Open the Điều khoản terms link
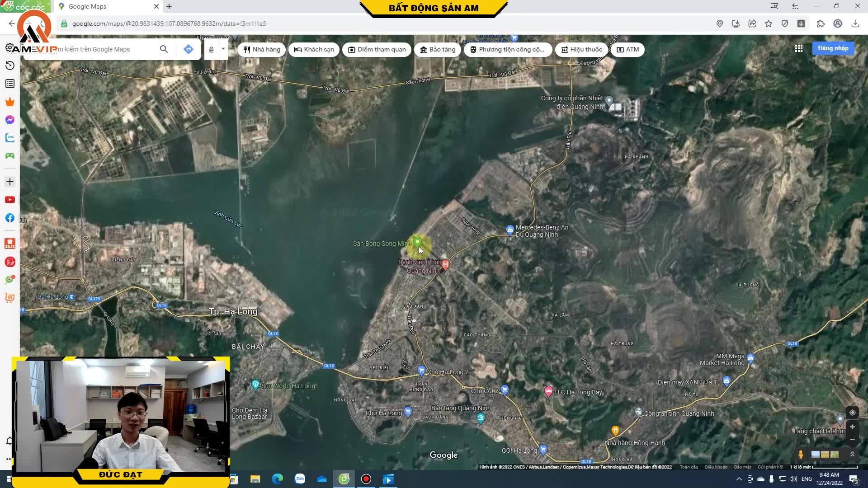The width and height of the screenshot is (868, 488). click(716, 467)
